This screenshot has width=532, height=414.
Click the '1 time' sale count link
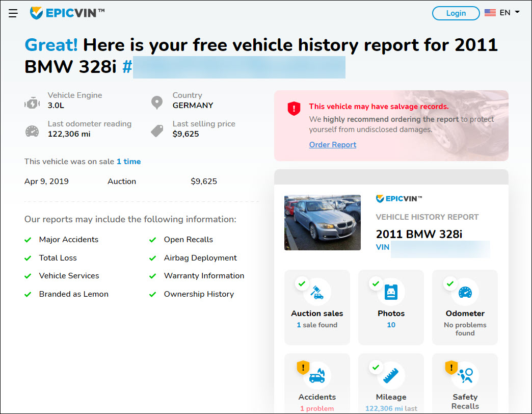pos(128,162)
